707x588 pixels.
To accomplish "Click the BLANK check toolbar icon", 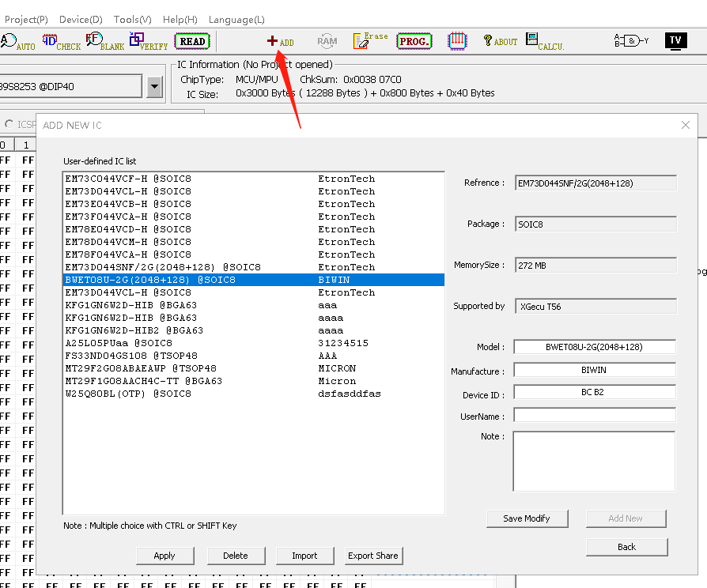I will coord(93,40).
